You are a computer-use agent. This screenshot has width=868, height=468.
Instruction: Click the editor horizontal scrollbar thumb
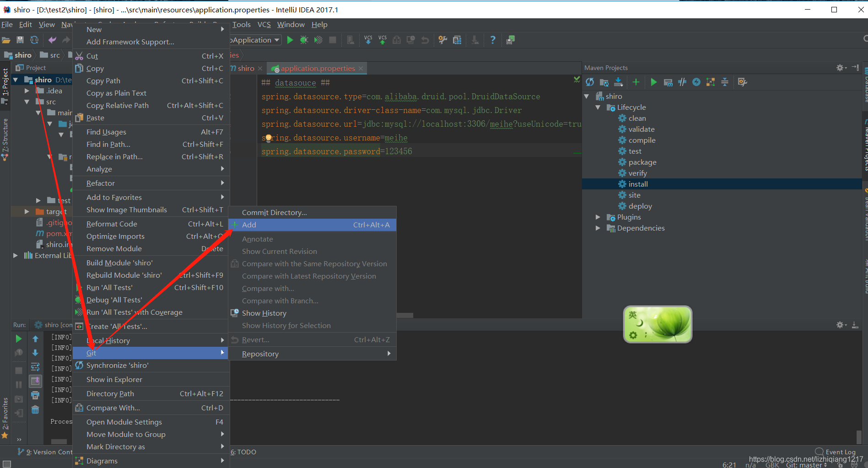click(x=405, y=315)
